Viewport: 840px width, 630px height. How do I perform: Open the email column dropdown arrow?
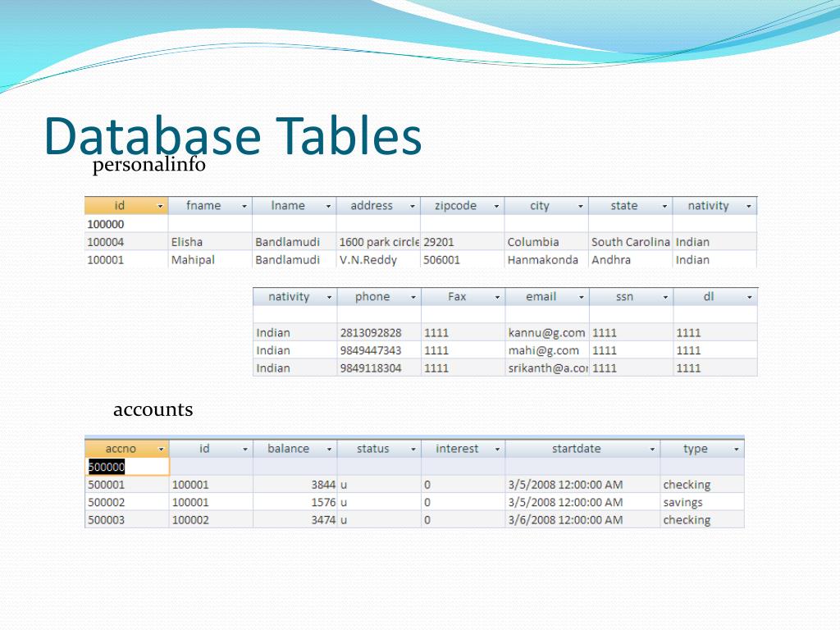582,297
